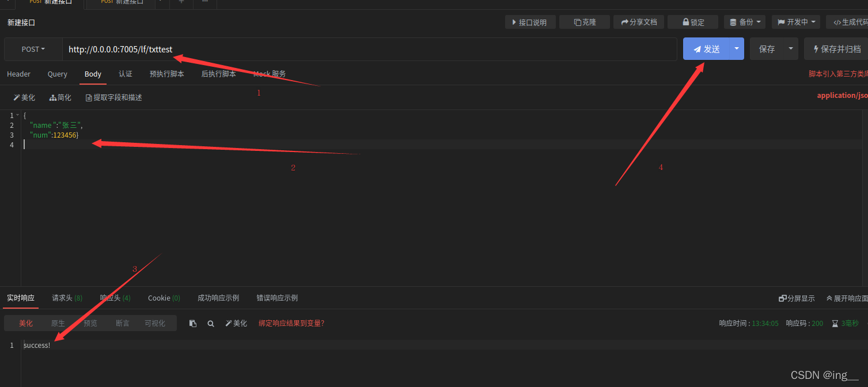Viewport: 868px width, 387px height.
Task: Switch to the first POST 新建接口 tab
Action: point(51,2)
